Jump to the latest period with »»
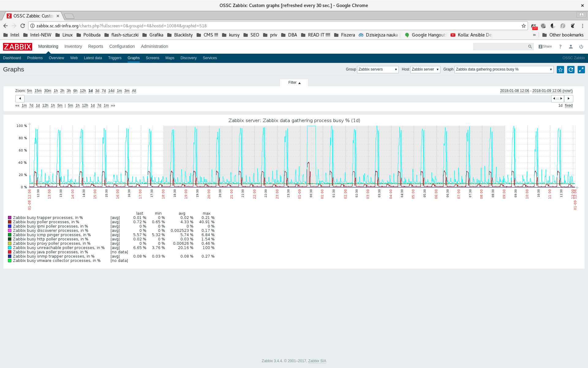 (x=113, y=105)
